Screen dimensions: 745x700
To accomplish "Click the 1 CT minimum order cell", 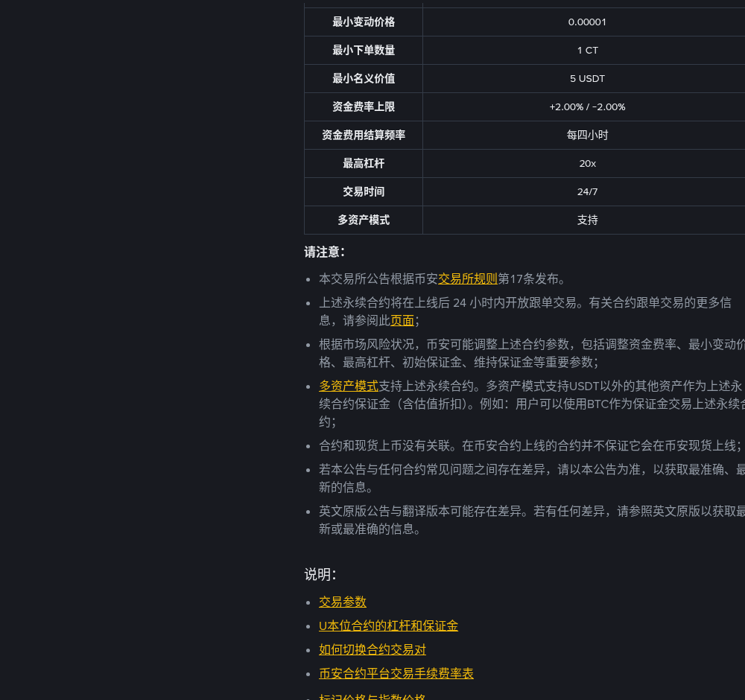I will click(x=587, y=51).
